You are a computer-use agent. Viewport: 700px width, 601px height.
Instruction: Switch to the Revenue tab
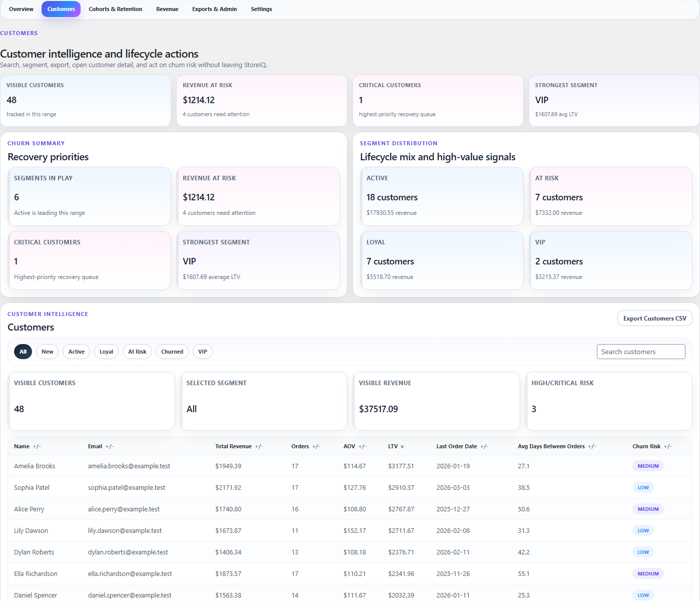click(x=167, y=9)
